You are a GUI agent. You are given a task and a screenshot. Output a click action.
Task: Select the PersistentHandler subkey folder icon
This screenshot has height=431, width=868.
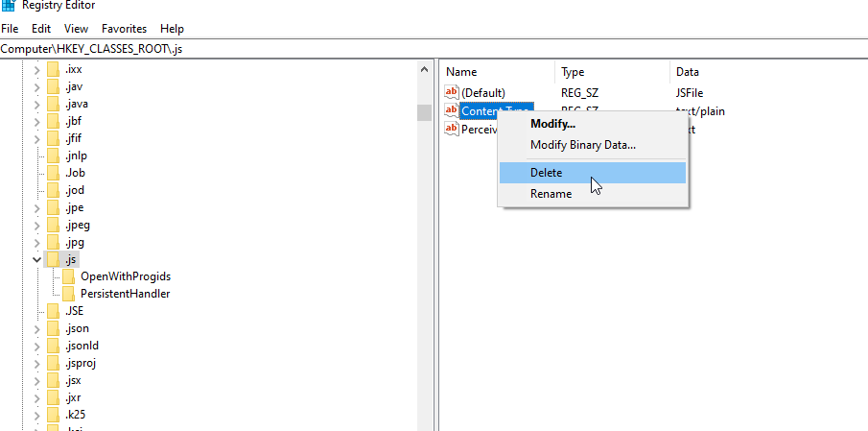pyautogui.click(x=69, y=293)
